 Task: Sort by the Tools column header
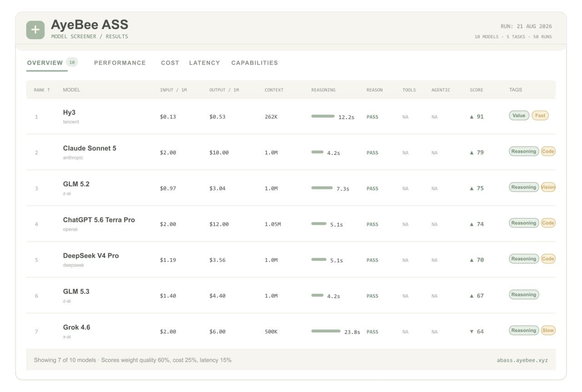[x=409, y=90]
